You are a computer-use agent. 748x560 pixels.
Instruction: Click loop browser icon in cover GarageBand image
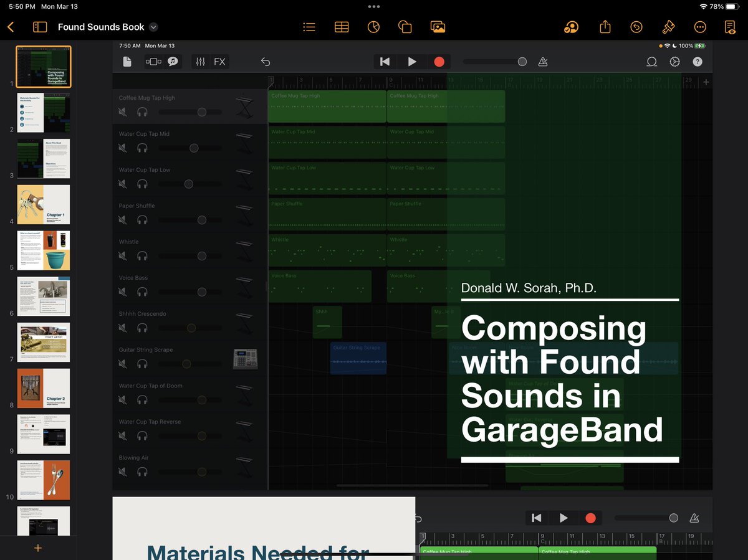[x=651, y=62]
